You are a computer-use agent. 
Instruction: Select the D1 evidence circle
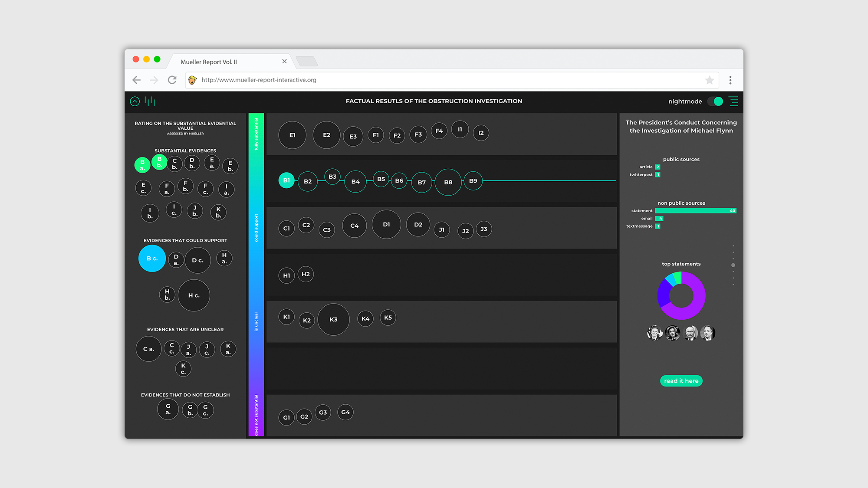point(386,224)
